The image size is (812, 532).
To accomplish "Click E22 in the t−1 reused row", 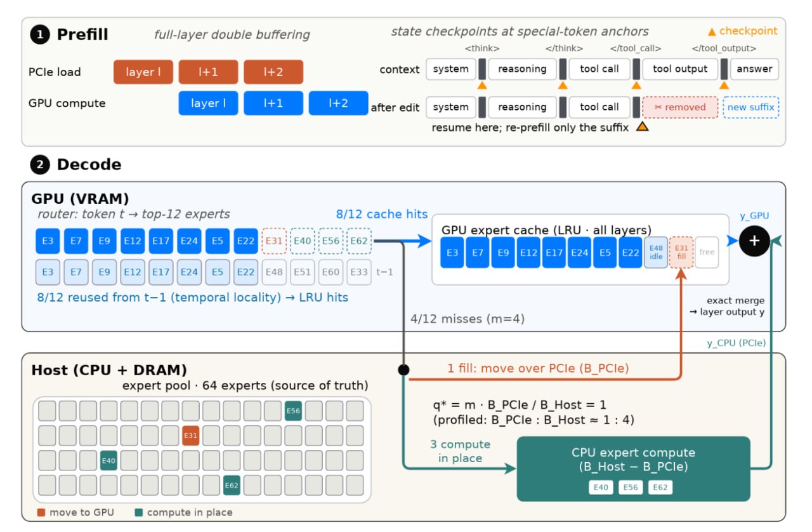I will [x=246, y=272].
